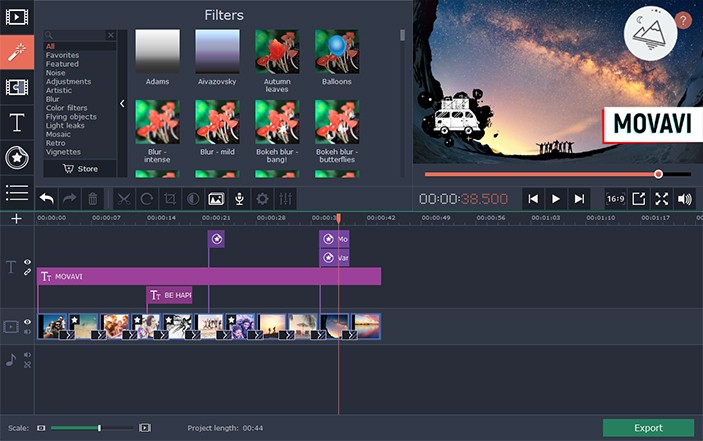Select the MOVAVI title clip

pos(209,277)
